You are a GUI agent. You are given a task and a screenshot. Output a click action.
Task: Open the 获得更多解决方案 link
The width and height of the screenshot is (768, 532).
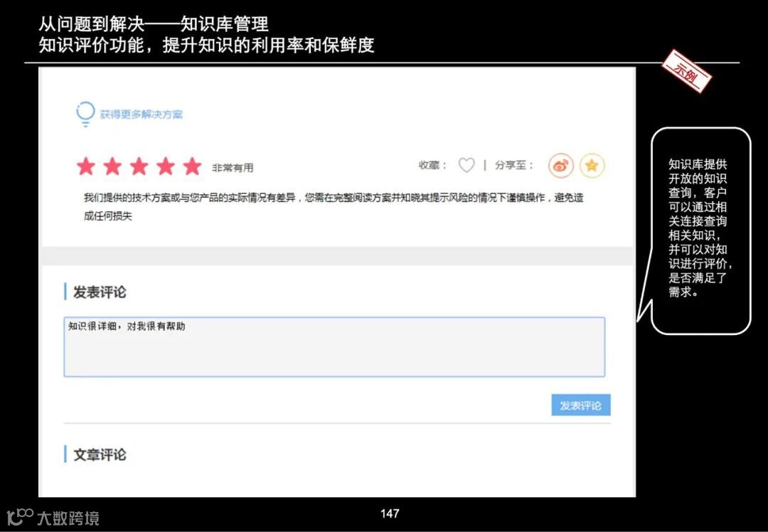(141, 115)
